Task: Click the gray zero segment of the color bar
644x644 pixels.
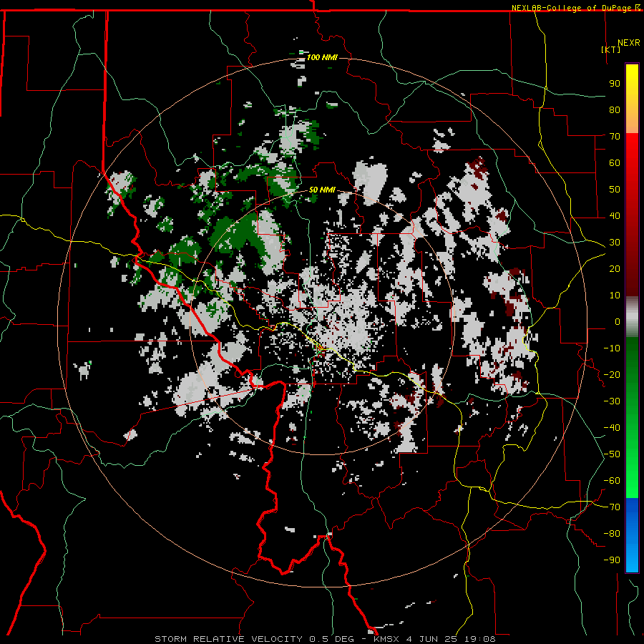Action: 632,317
